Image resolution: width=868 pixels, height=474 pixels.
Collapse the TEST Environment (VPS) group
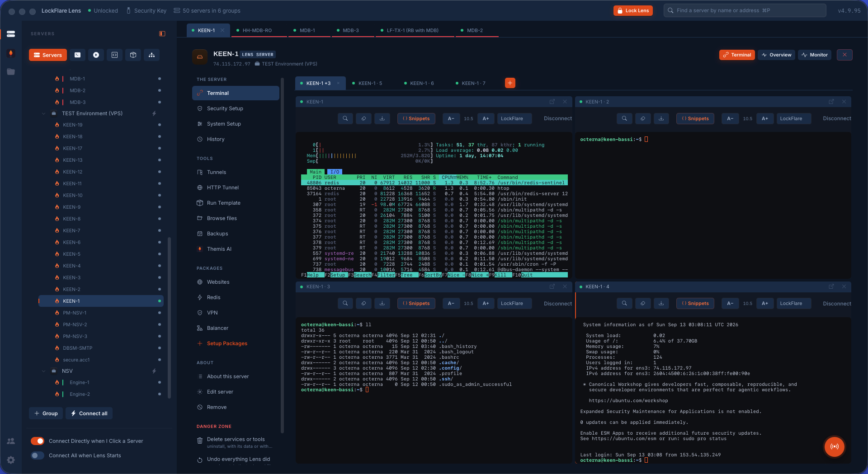point(44,113)
